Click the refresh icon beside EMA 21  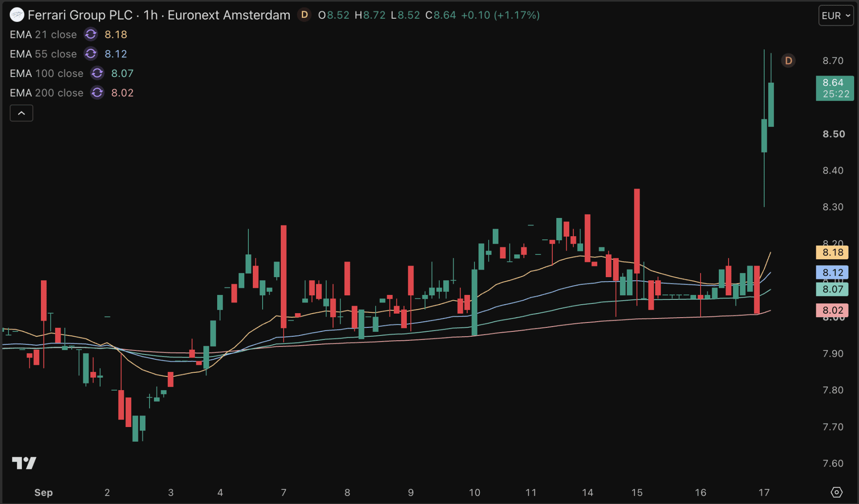click(x=91, y=34)
